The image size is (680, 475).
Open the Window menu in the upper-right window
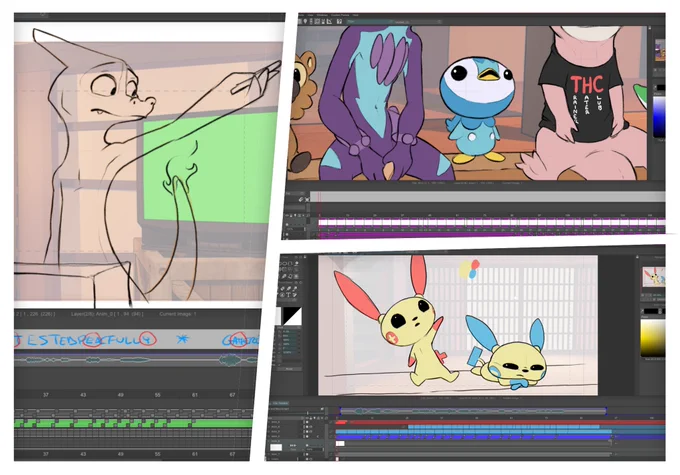click(x=322, y=15)
